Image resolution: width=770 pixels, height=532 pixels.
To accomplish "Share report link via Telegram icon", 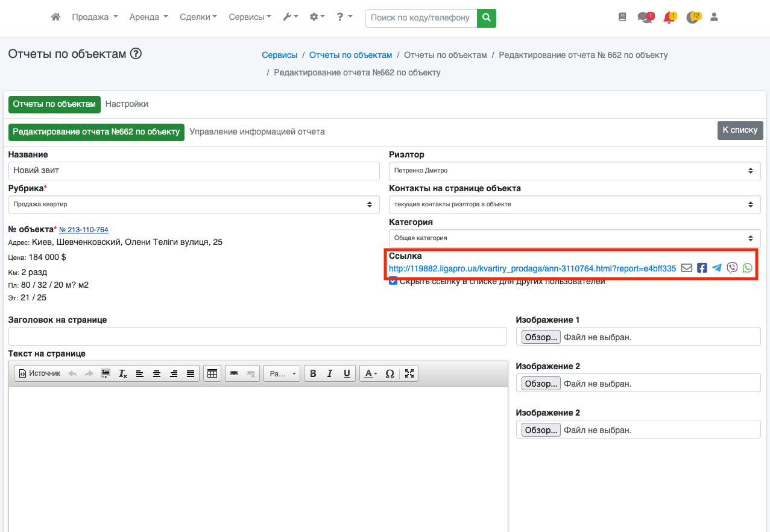I will pos(717,268).
